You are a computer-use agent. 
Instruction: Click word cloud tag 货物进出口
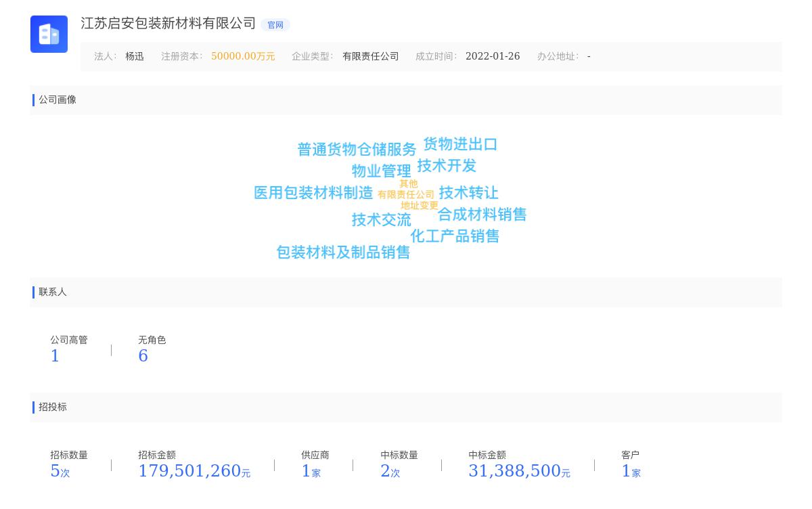(x=460, y=144)
